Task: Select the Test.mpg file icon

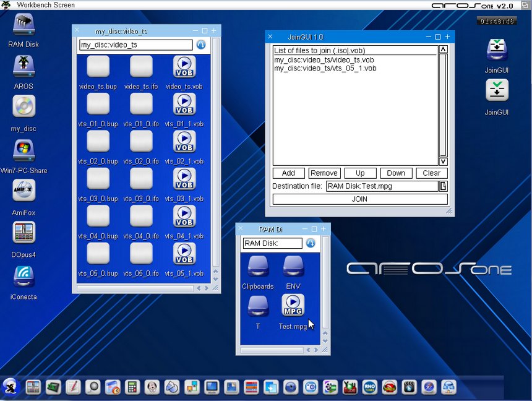Action: coord(293,305)
